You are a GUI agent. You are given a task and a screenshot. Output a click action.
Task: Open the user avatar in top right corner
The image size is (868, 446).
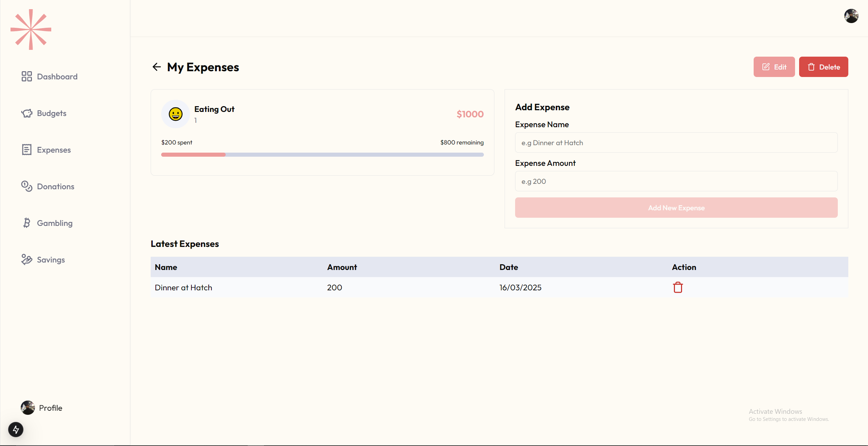pos(851,16)
